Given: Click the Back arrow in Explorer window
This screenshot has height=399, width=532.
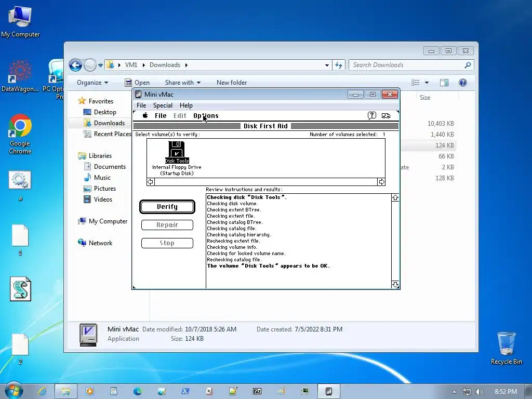Looking at the screenshot, I should [x=75, y=65].
